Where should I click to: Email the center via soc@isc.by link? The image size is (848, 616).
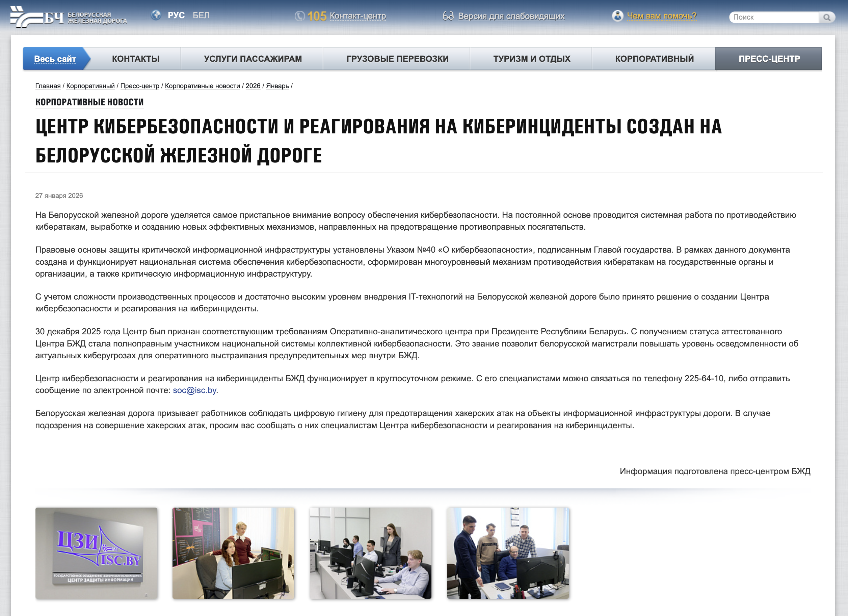194,390
